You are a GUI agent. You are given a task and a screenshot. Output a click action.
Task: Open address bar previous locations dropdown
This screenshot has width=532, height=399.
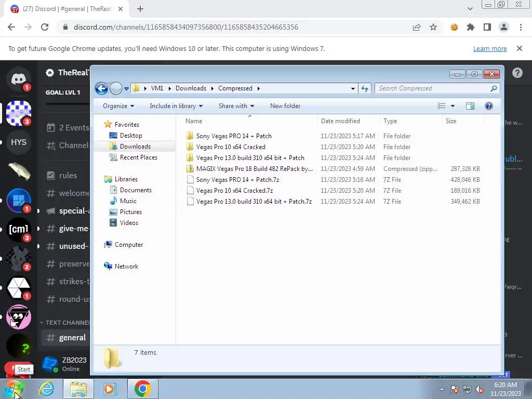[x=353, y=88]
